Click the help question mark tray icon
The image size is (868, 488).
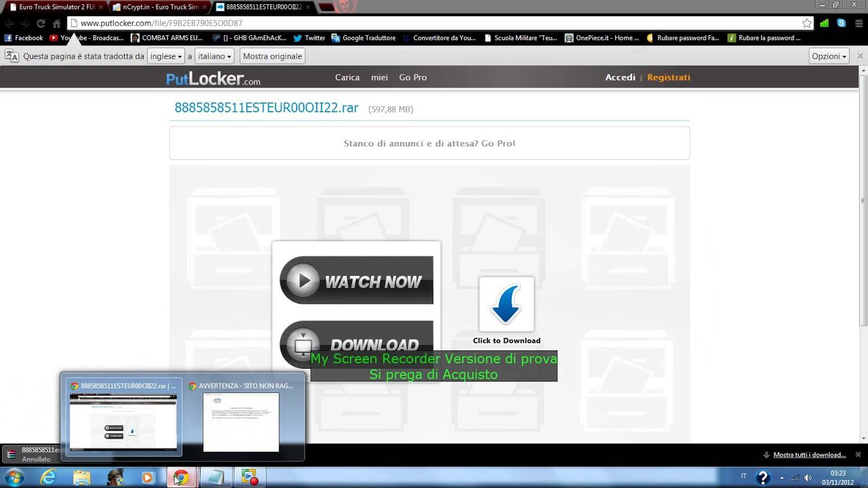click(763, 477)
